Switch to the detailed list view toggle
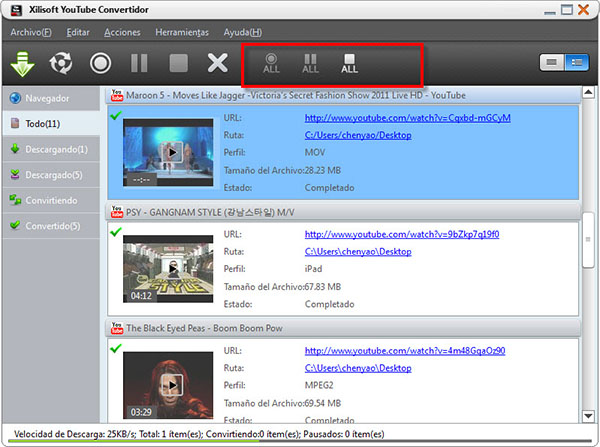 pyautogui.click(x=576, y=62)
